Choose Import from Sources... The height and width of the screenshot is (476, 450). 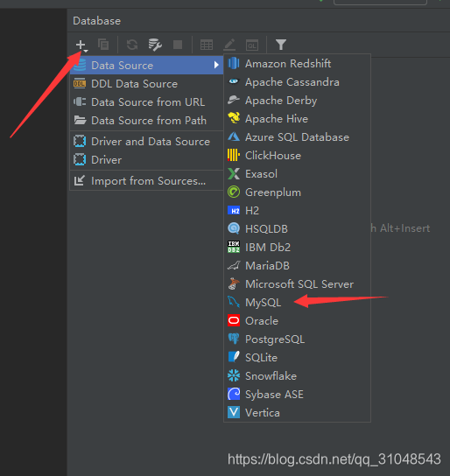point(147,180)
